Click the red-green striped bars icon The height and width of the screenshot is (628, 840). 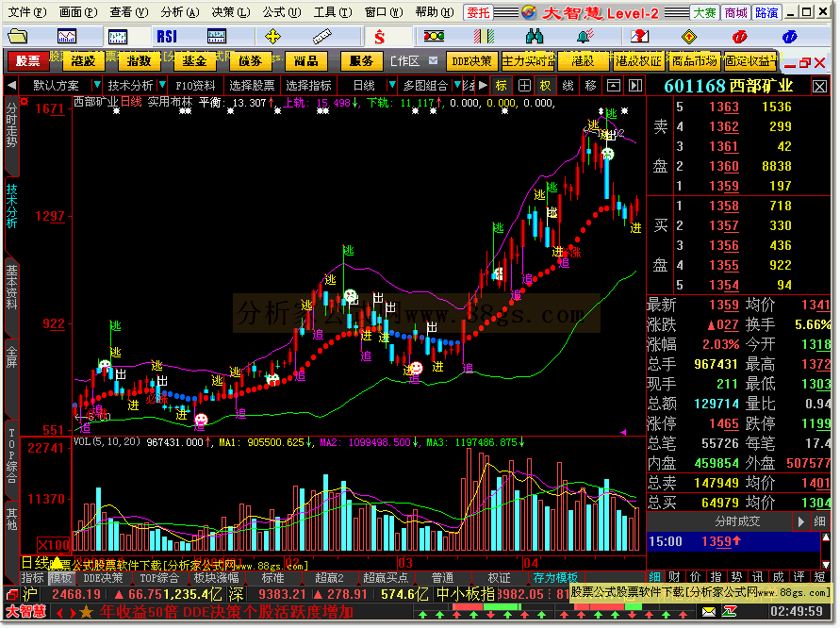tap(484, 37)
